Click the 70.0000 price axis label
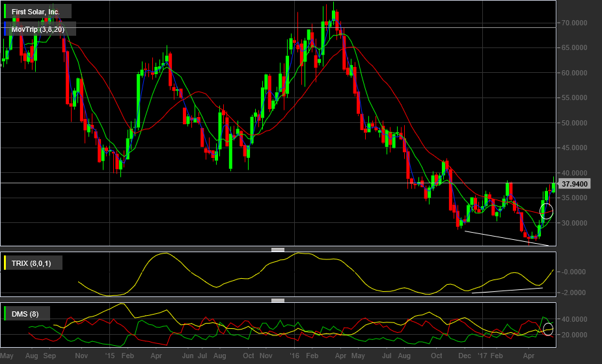This screenshot has width=602, height=364. pos(575,23)
